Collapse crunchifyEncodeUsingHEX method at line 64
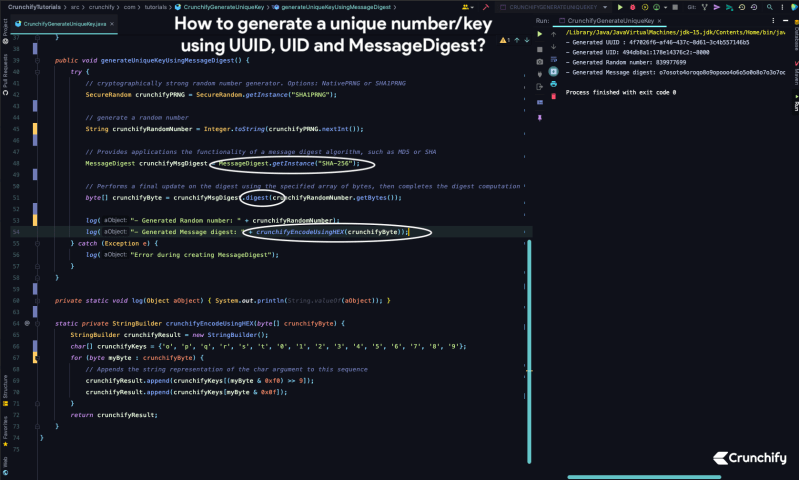 [37, 324]
